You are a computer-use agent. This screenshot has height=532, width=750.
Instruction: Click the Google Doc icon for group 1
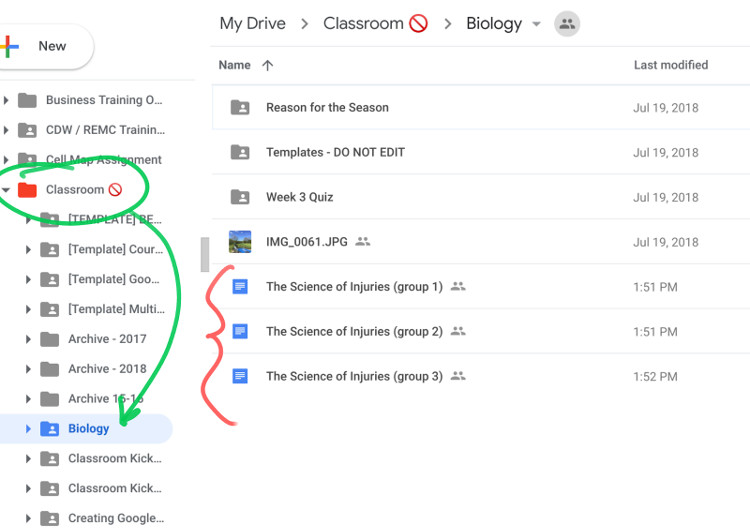[x=240, y=287]
